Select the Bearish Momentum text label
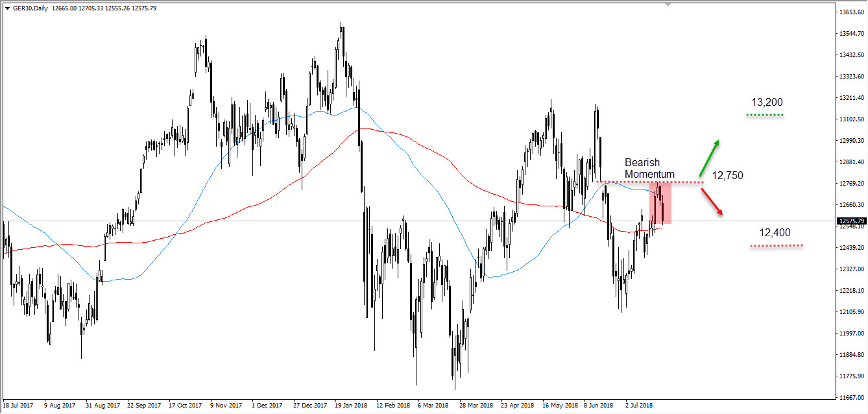 pos(649,168)
